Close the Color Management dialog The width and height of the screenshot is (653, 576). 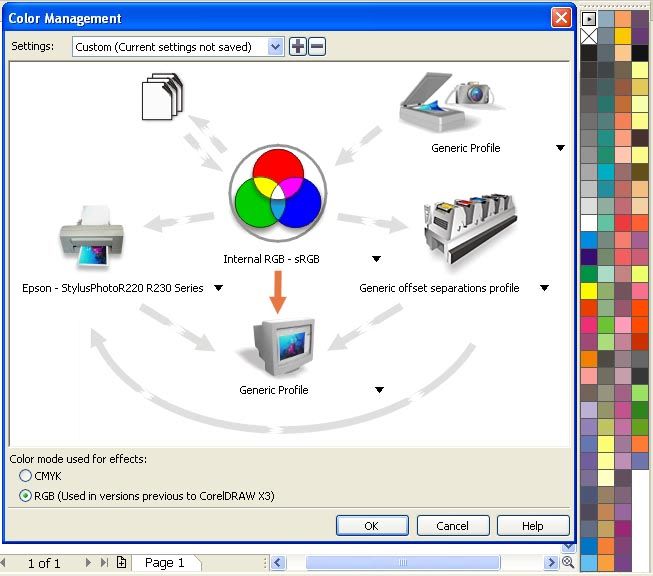coord(561,18)
